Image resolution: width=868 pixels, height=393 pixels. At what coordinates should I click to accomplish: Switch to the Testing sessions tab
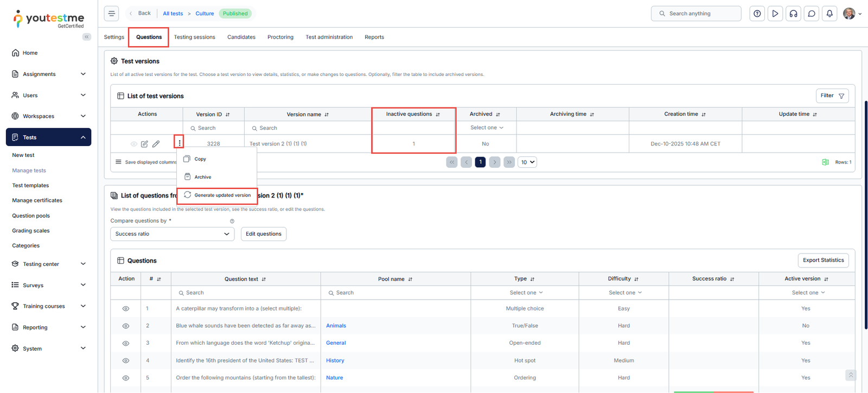(x=194, y=37)
